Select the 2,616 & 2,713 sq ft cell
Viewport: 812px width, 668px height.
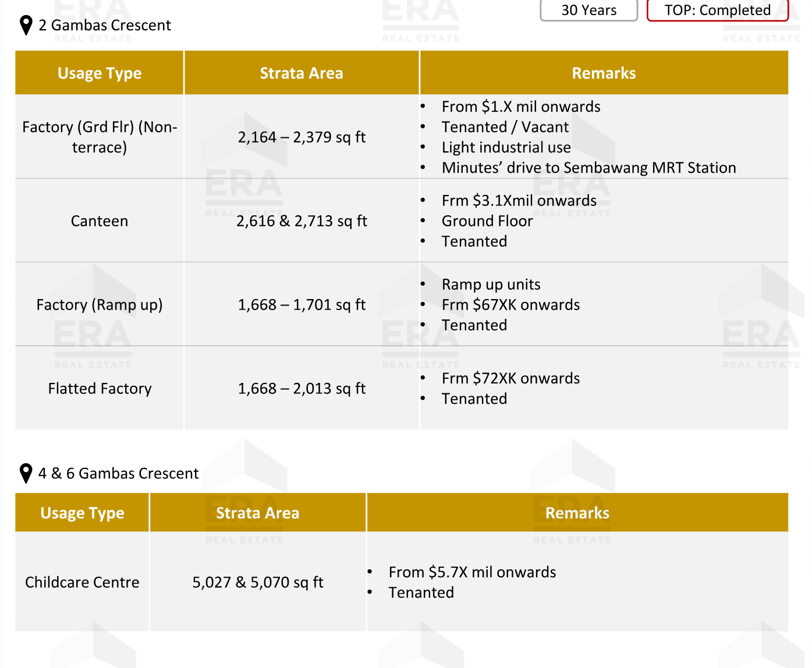click(302, 221)
